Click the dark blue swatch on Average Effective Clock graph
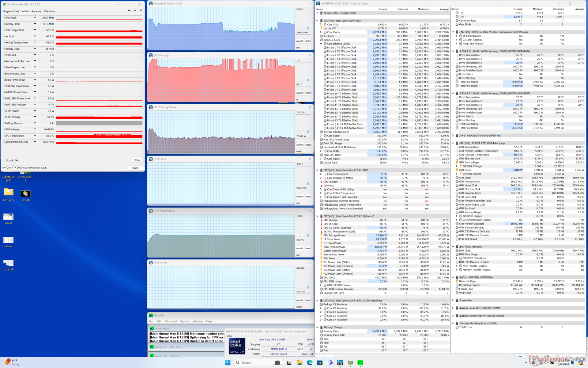588x368 pixels. [x=308, y=28]
